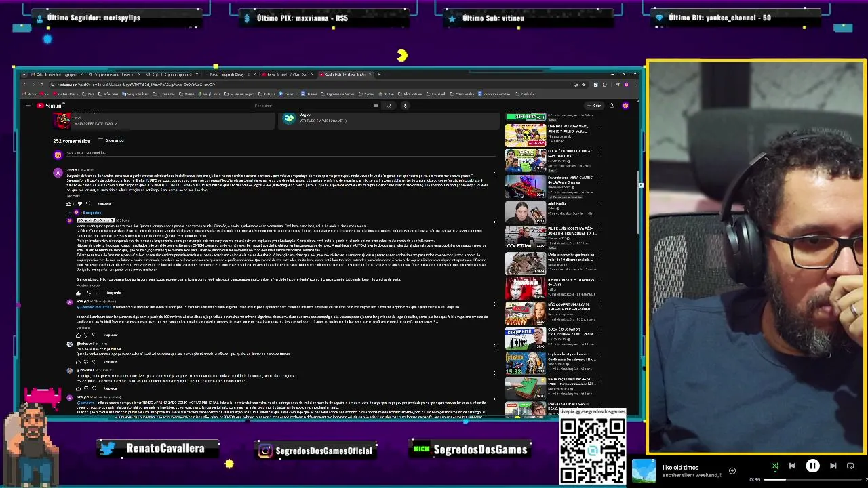Open a new browser tab with plus

379,74
